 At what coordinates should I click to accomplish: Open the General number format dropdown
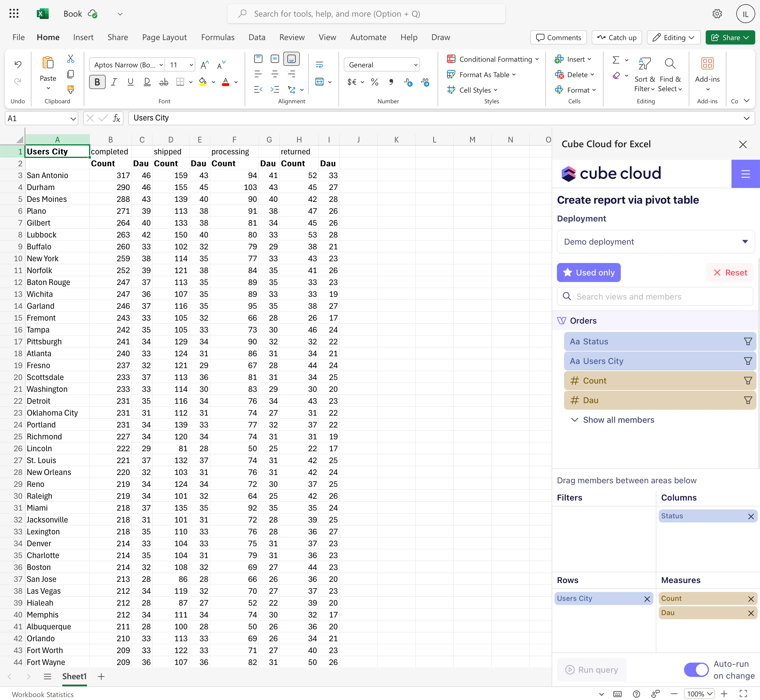coord(381,65)
